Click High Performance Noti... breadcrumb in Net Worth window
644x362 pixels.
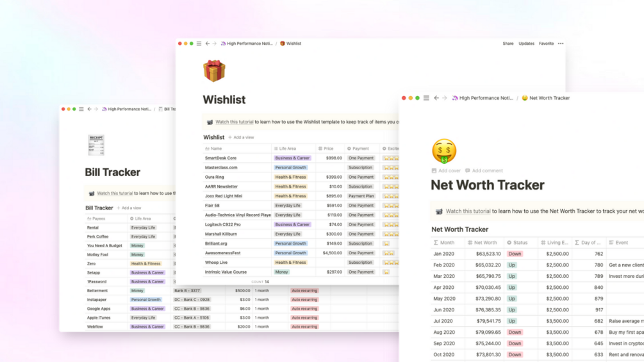pos(483,98)
